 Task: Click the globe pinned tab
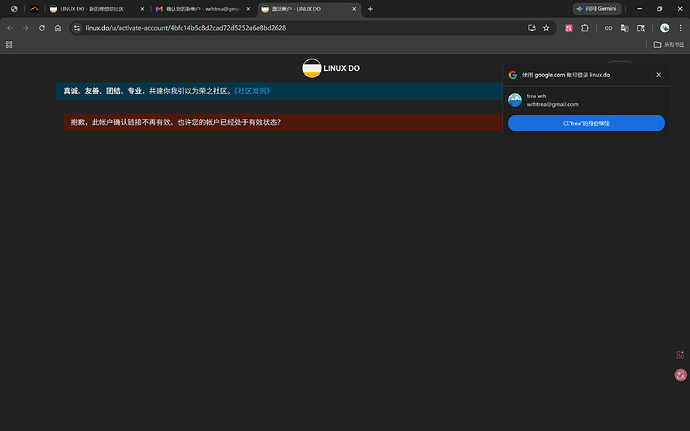tap(14, 9)
